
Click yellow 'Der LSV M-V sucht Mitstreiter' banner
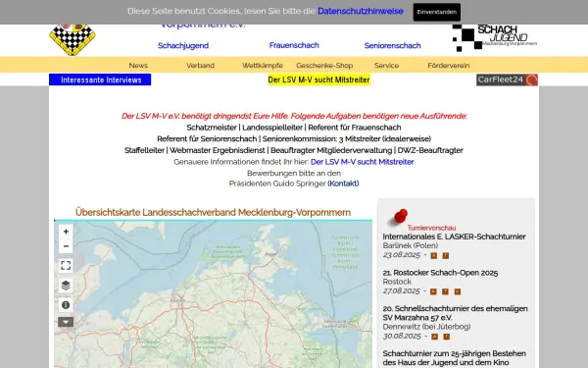pyautogui.click(x=319, y=79)
